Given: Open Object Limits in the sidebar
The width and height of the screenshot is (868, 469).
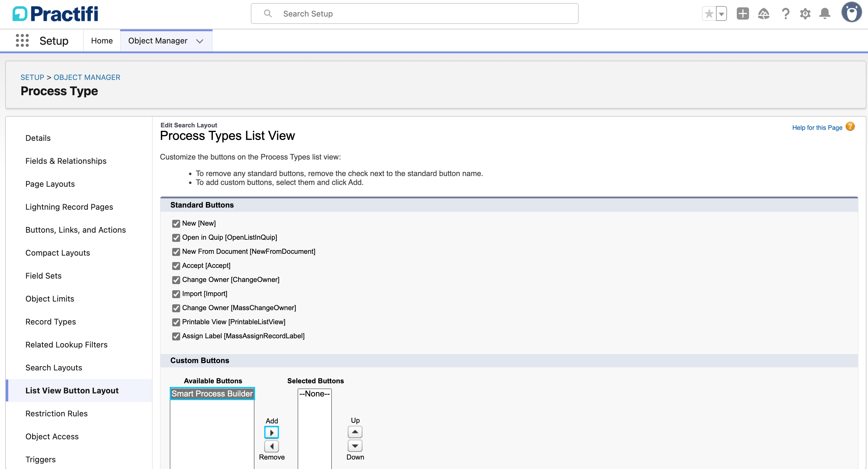Looking at the screenshot, I should tap(50, 298).
